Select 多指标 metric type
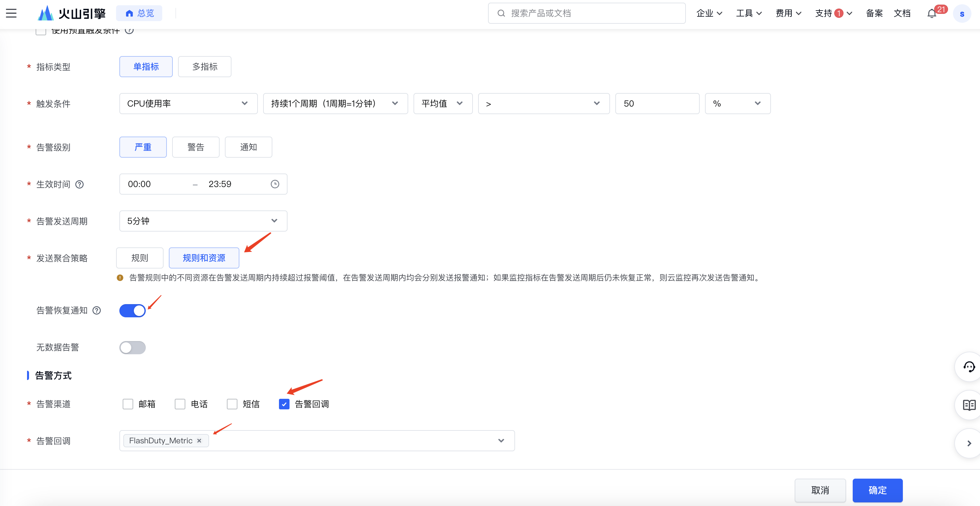Screen dimensions: 980x506 (x=205, y=67)
